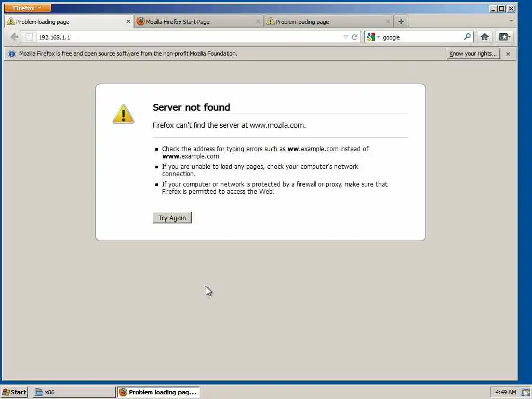Dismiss the Mozilla notification bar
Screen dimensions: 532x399
[x=508, y=54]
